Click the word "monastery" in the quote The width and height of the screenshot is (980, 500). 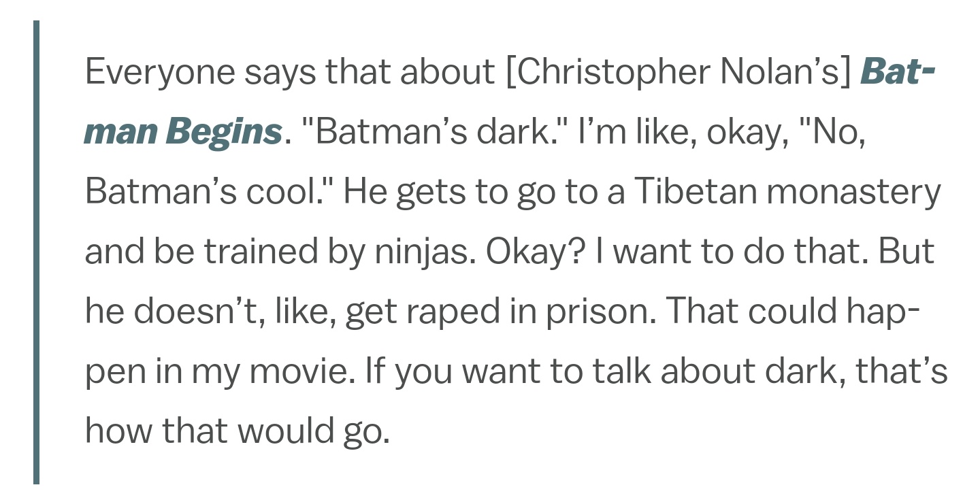(853, 191)
